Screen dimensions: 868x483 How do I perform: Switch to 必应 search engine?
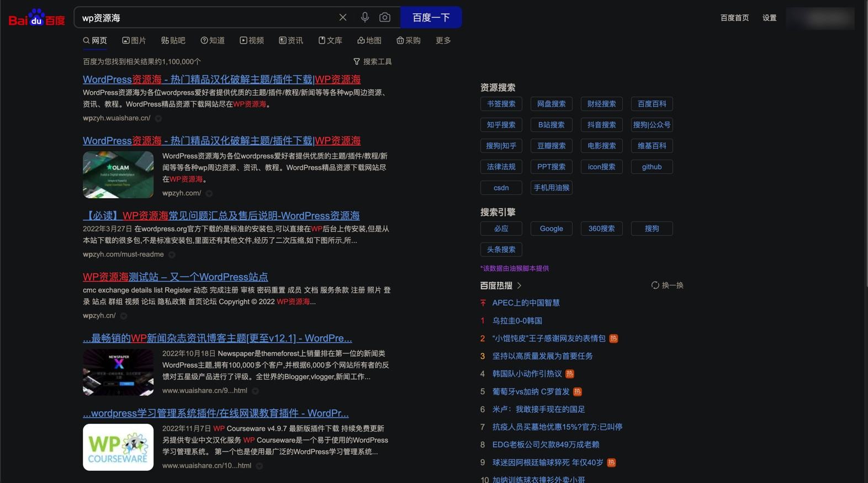501,229
